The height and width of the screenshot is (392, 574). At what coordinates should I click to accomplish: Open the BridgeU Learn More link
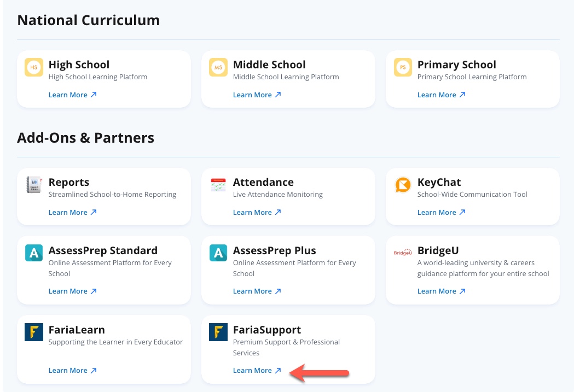pos(442,291)
